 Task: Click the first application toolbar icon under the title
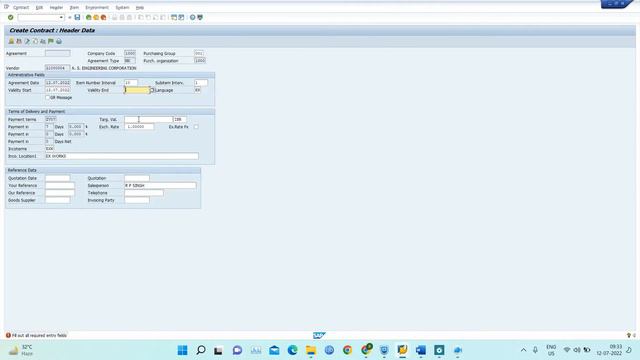pyautogui.click(x=11, y=41)
